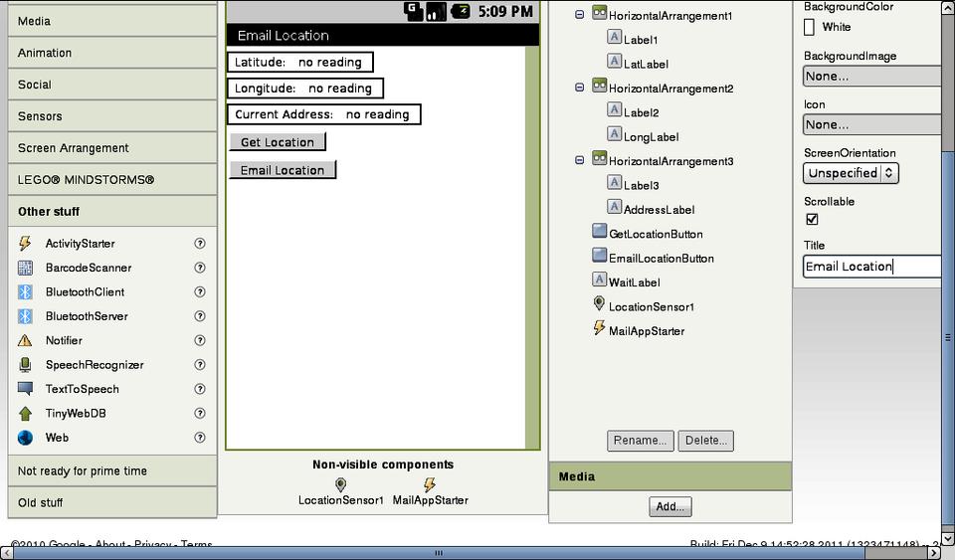Click the white BackgroundColor swatch

(x=810, y=27)
